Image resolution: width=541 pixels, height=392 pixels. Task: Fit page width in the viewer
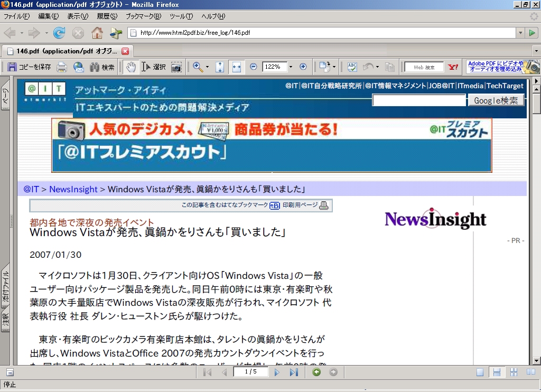237,67
